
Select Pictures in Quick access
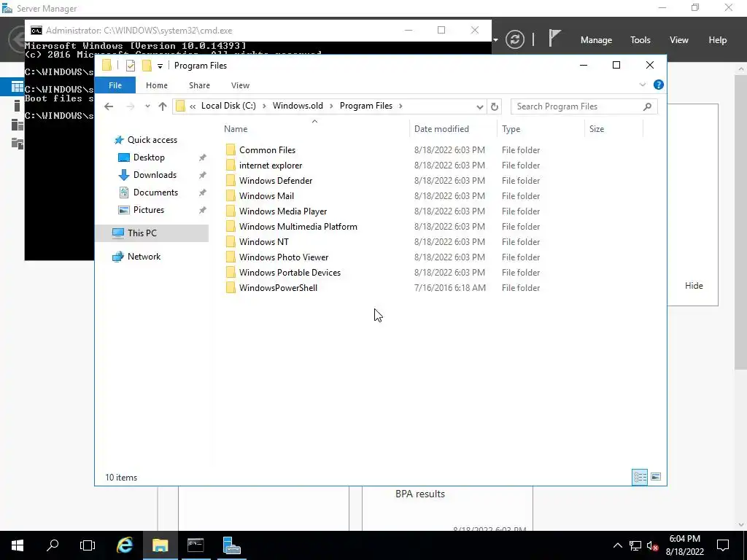pyautogui.click(x=148, y=210)
